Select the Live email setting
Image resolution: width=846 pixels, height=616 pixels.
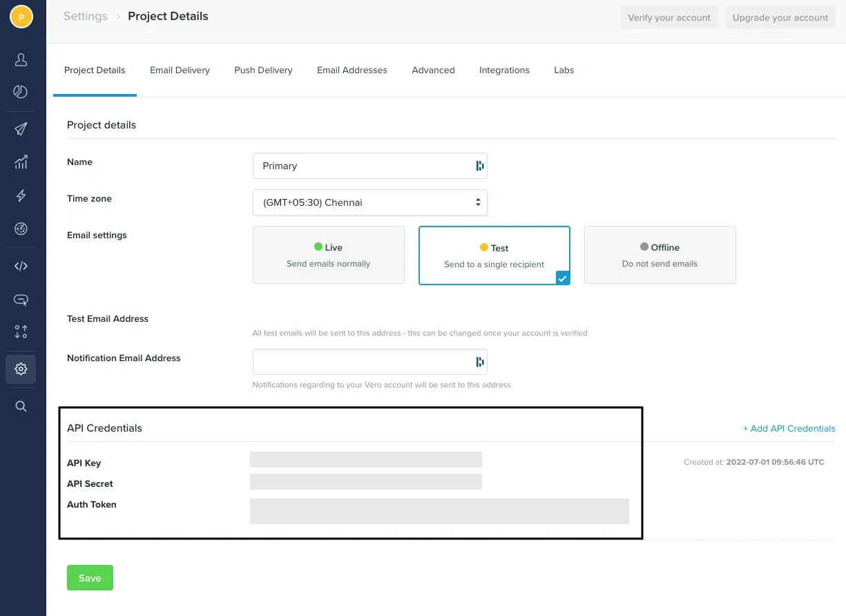tap(329, 255)
